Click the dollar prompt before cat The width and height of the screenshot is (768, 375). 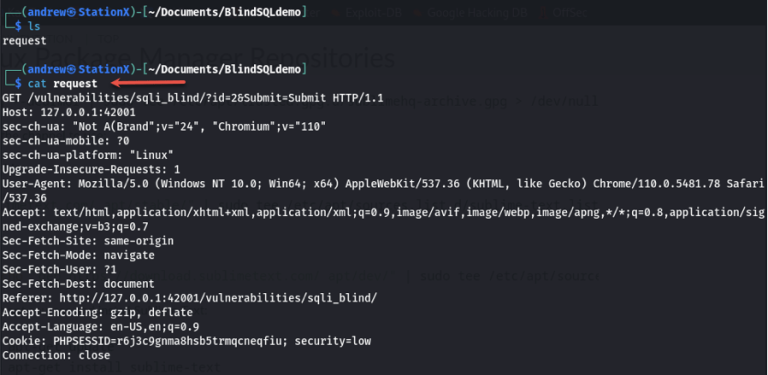19,83
